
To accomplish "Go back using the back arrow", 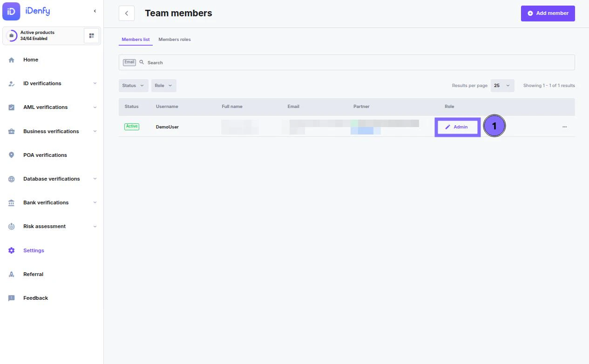I will coord(127,13).
